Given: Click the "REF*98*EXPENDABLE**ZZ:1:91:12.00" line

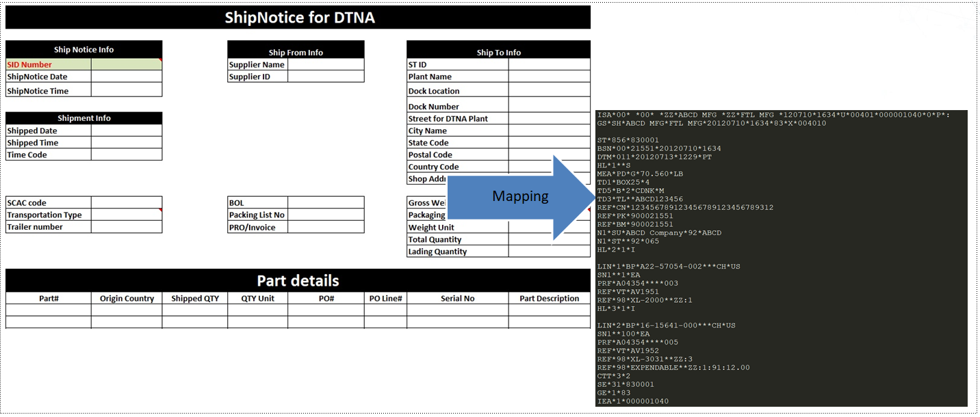Looking at the screenshot, I should click(x=673, y=367).
